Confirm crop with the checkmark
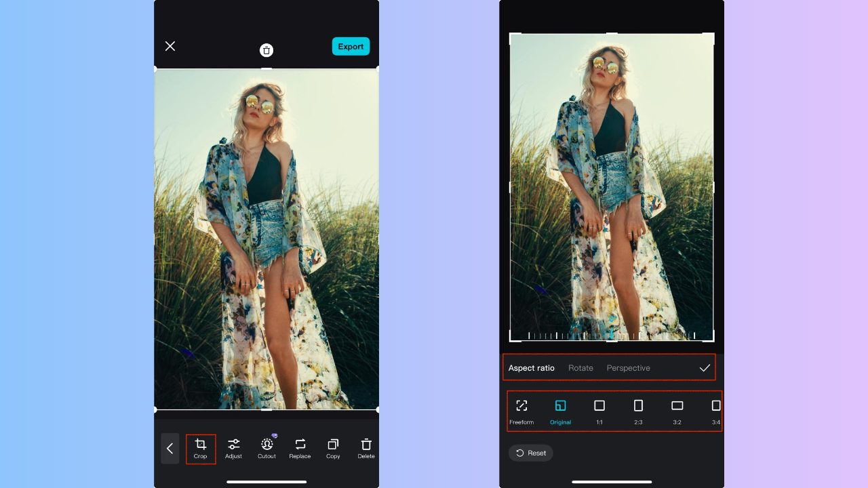 point(704,367)
